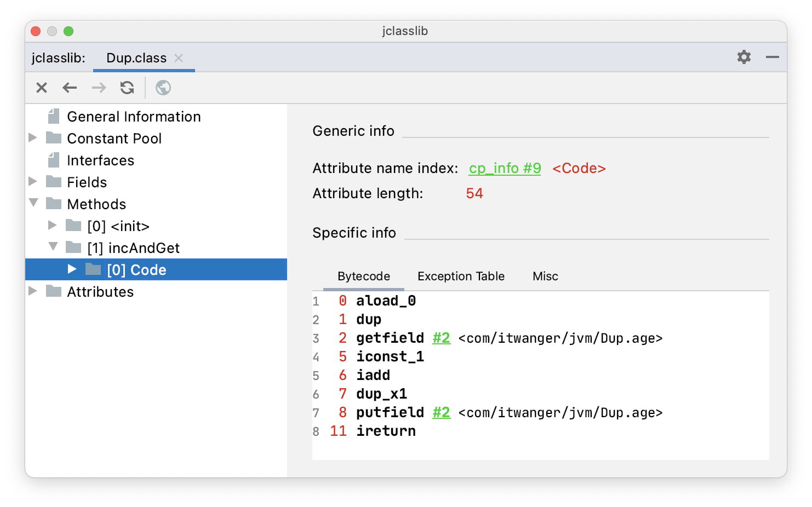Image resolution: width=812 pixels, height=507 pixels.
Task: Collapse the [1] incAndGet node
Action: tap(53, 247)
